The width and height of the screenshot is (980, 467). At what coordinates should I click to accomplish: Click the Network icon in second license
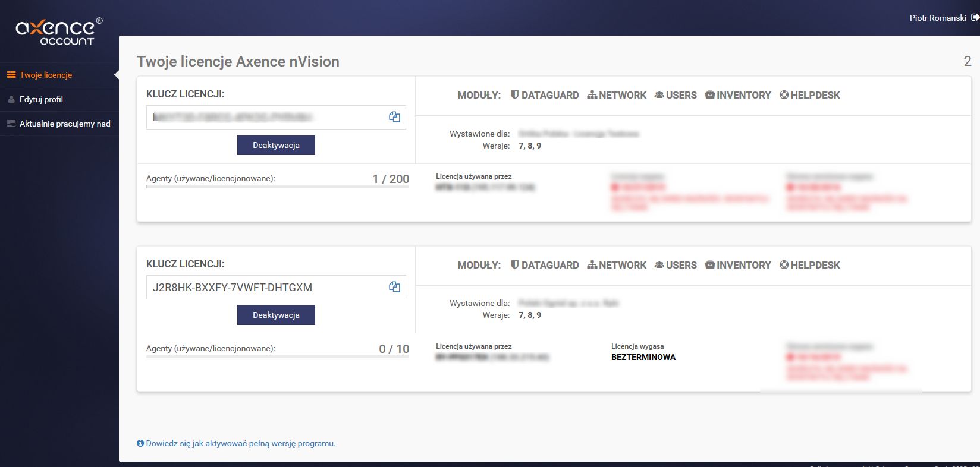[592, 265]
